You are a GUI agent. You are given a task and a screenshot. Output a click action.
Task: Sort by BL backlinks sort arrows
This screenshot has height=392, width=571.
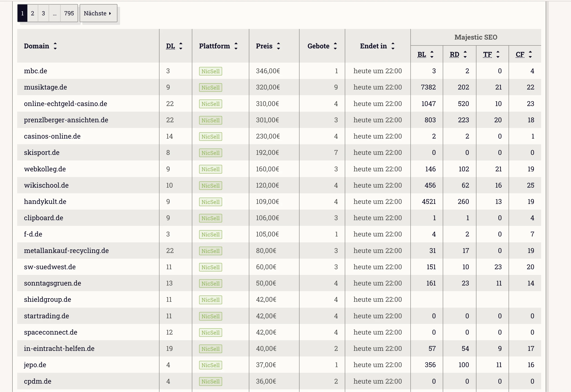432,54
